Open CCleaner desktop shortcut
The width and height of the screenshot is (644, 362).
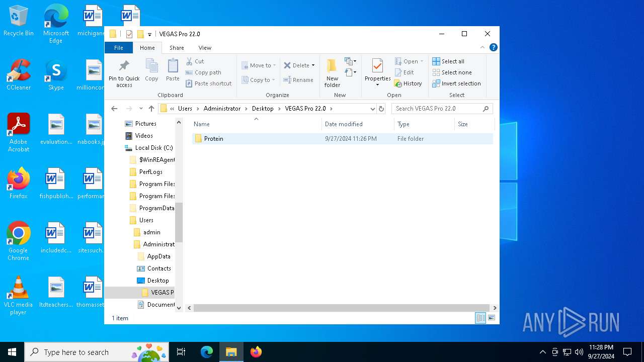[x=19, y=75]
